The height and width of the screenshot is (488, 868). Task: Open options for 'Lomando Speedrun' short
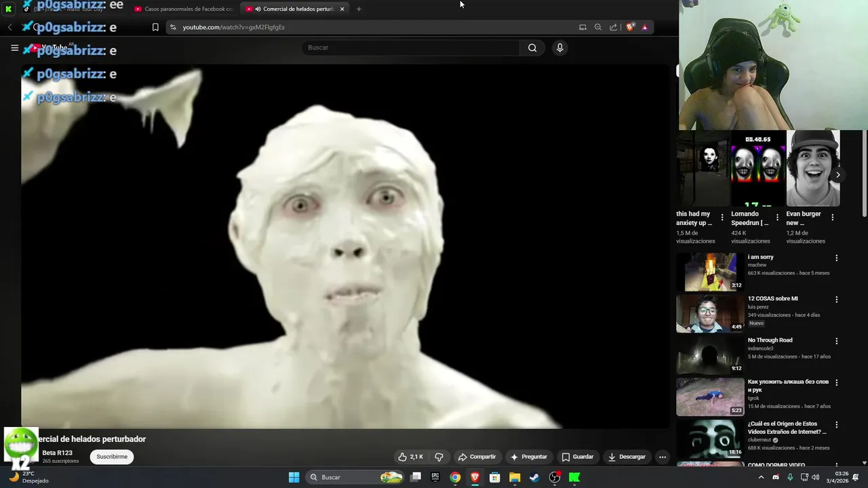(x=777, y=218)
